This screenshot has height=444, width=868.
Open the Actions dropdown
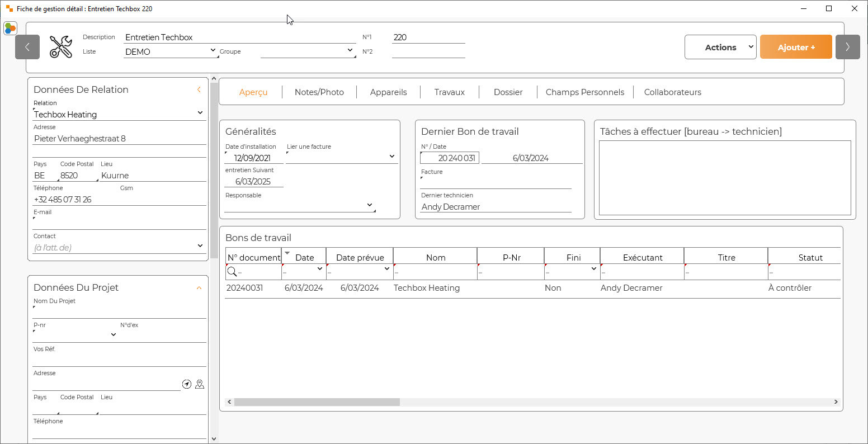click(720, 47)
